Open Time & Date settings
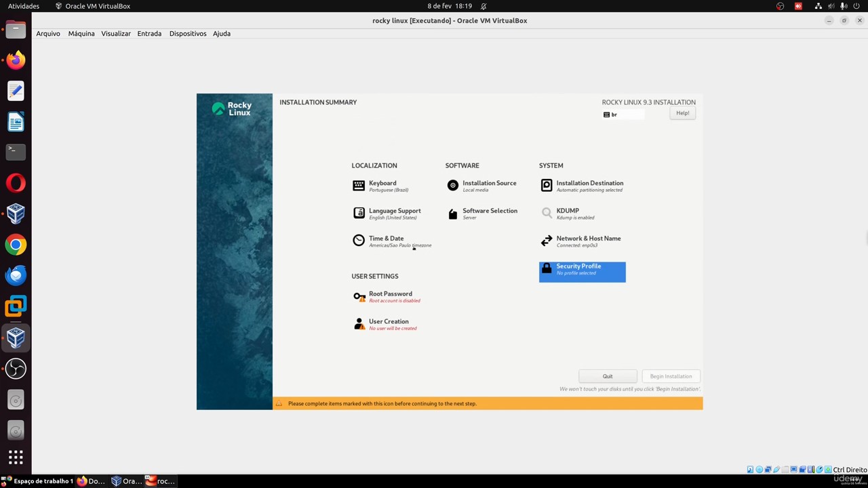 point(392,241)
